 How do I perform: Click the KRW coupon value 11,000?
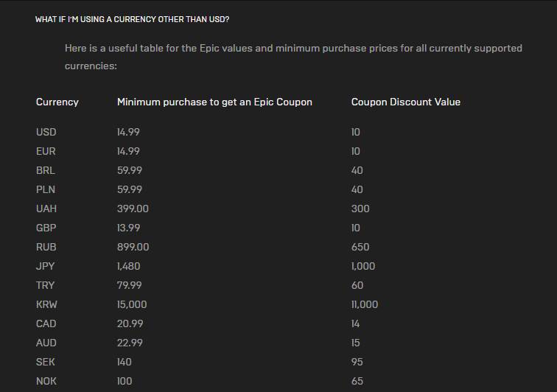(x=365, y=304)
